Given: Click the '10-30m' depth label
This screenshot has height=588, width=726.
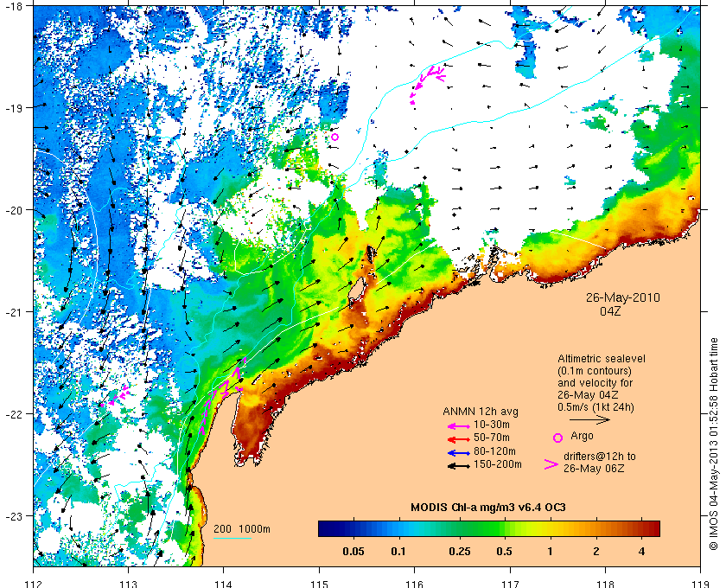Looking at the screenshot, I should pyautogui.click(x=492, y=425).
